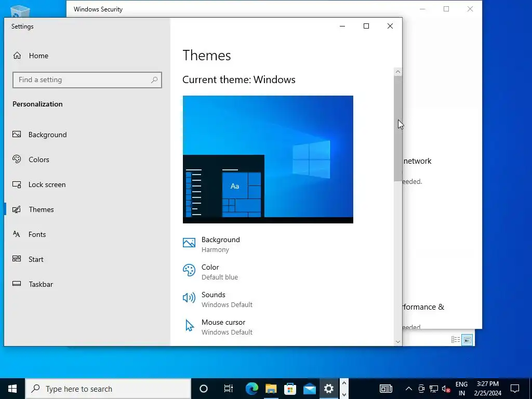Go to Settings Home
The image size is (532, 399).
31,56
